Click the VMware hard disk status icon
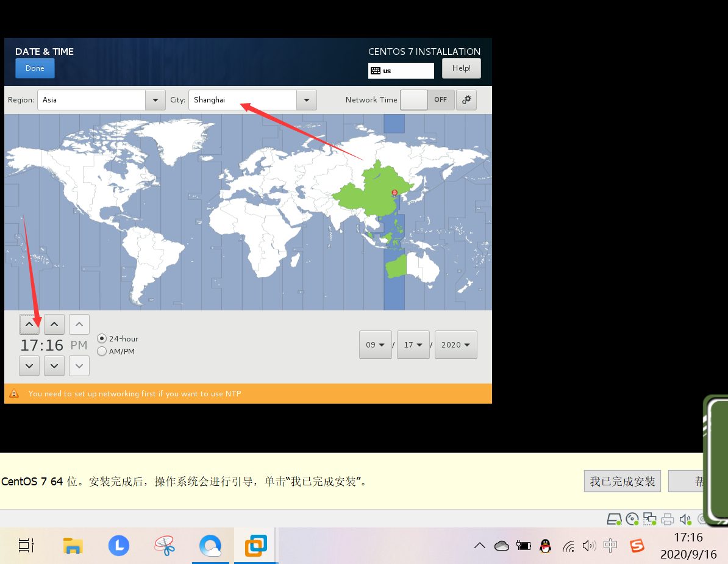 pos(615,519)
